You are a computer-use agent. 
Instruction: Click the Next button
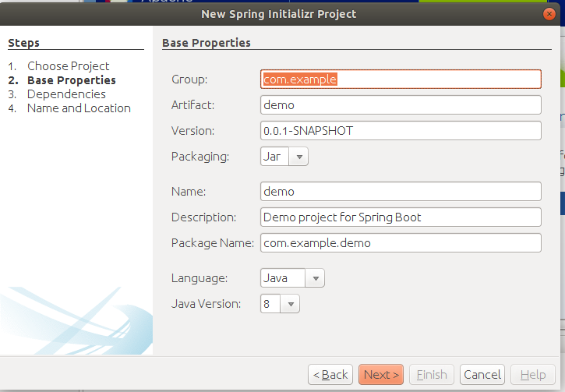381,375
